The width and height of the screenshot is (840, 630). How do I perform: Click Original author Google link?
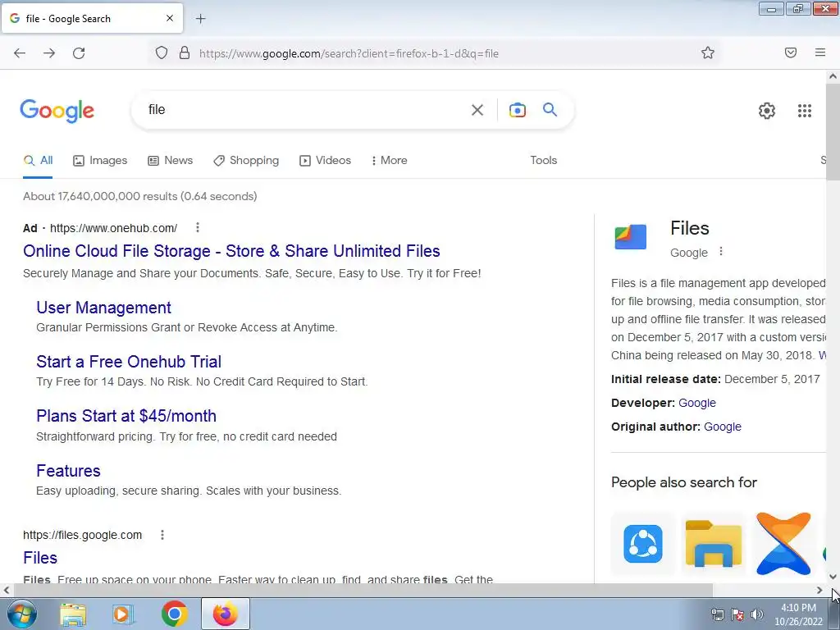(723, 427)
